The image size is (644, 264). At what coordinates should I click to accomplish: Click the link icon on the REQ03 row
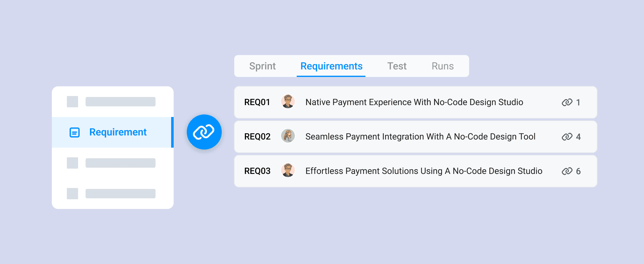(x=567, y=171)
